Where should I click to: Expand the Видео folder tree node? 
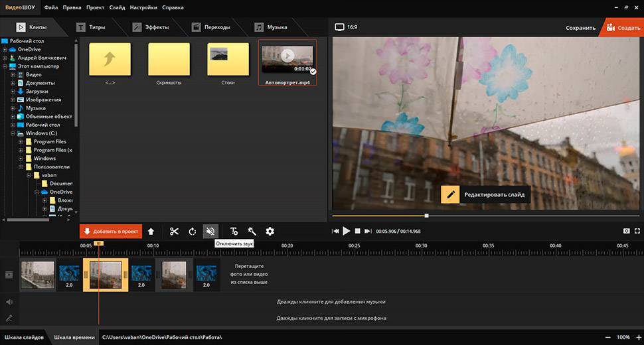coord(13,75)
